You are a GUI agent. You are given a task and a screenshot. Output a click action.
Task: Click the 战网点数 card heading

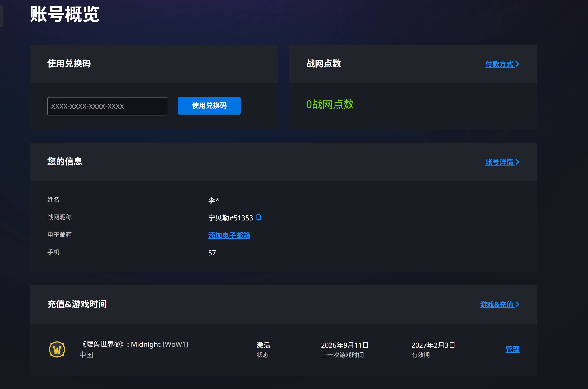coord(324,63)
